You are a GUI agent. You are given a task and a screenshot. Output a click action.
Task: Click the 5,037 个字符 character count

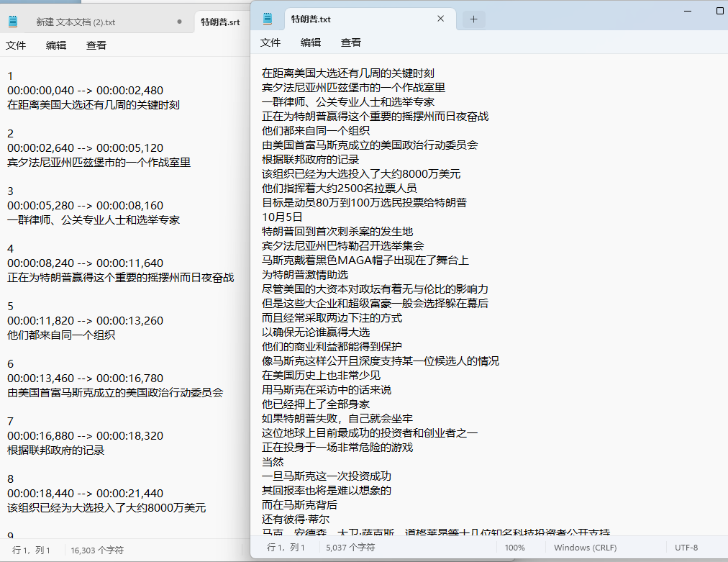coord(350,548)
